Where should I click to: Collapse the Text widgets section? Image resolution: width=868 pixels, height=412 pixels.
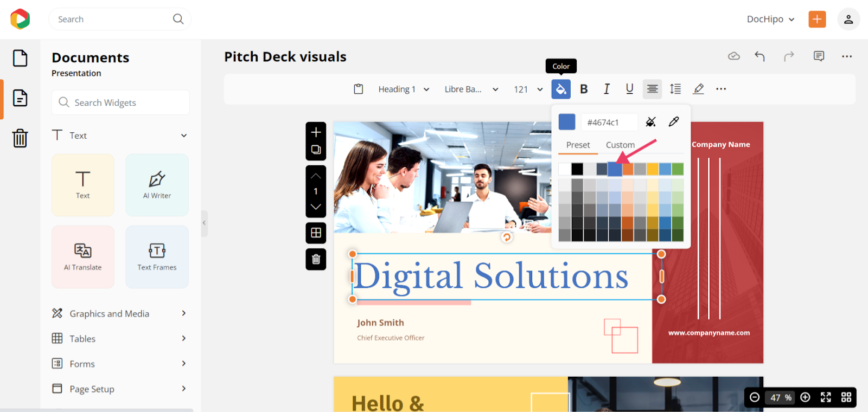(x=184, y=136)
